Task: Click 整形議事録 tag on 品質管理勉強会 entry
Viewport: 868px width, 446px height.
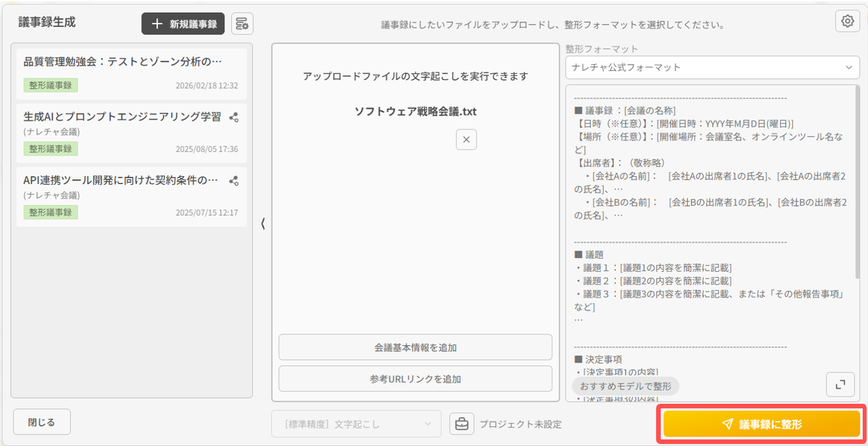Action: coord(51,85)
